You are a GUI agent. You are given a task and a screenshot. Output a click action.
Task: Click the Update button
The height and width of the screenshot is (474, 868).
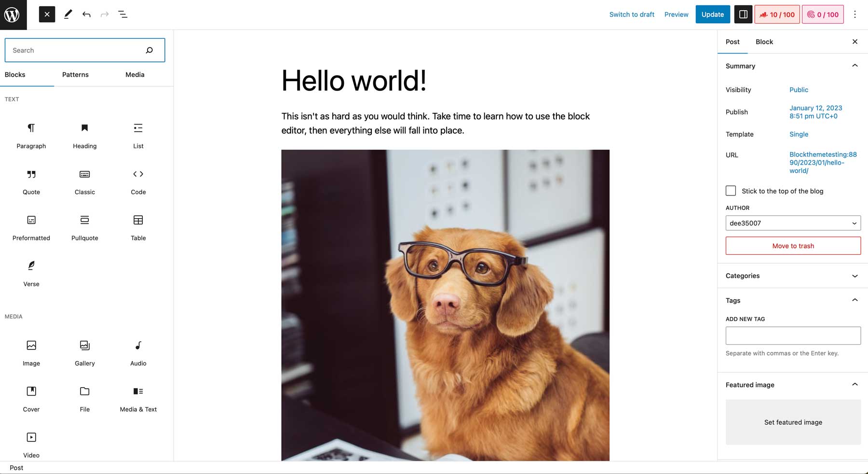(712, 14)
